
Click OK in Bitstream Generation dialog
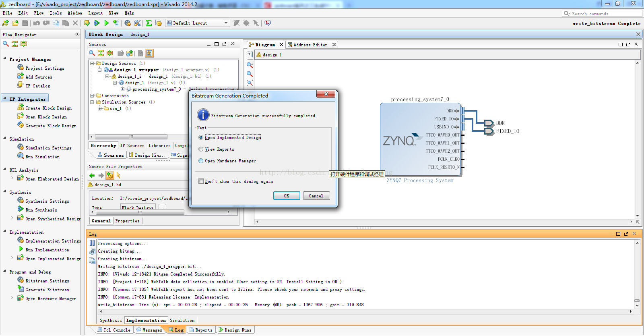click(287, 196)
